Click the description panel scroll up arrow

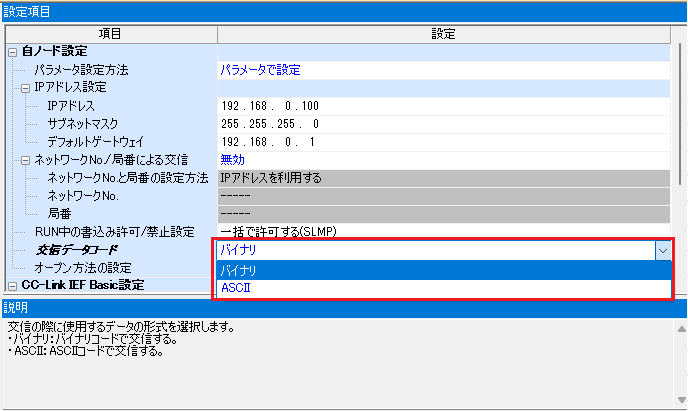(x=681, y=329)
